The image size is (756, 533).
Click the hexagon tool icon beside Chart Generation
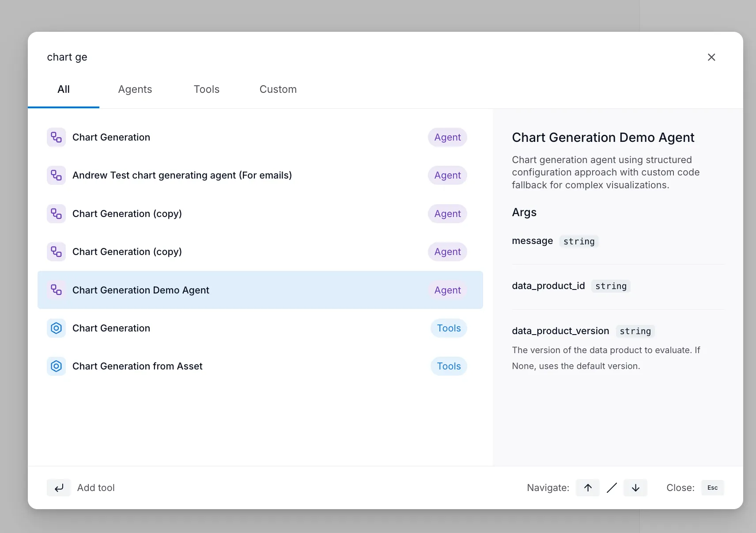click(x=56, y=328)
